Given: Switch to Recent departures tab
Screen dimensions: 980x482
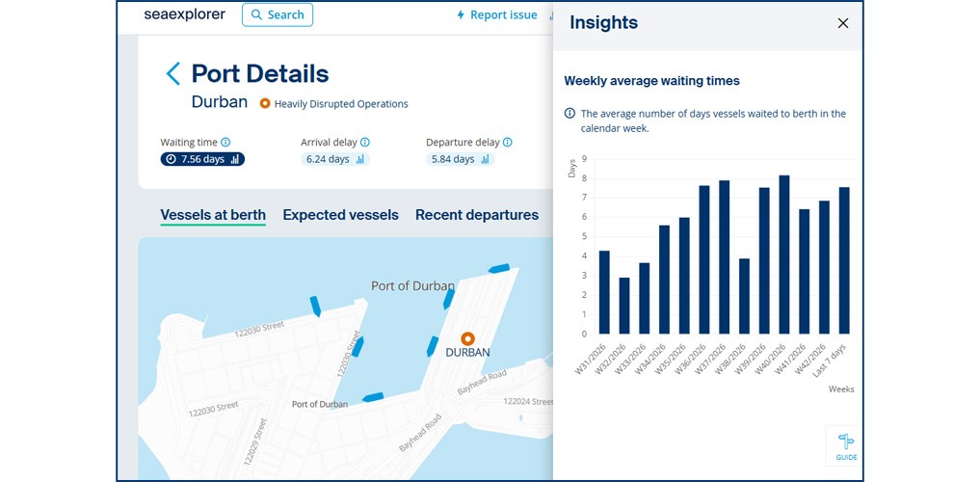Looking at the screenshot, I should [477, 215].
